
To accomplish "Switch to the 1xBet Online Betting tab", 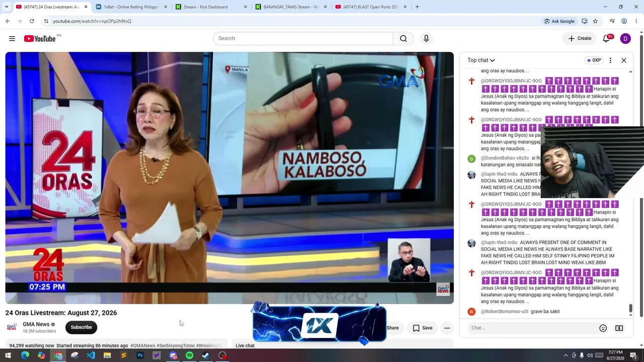I will tap(130, 7).
